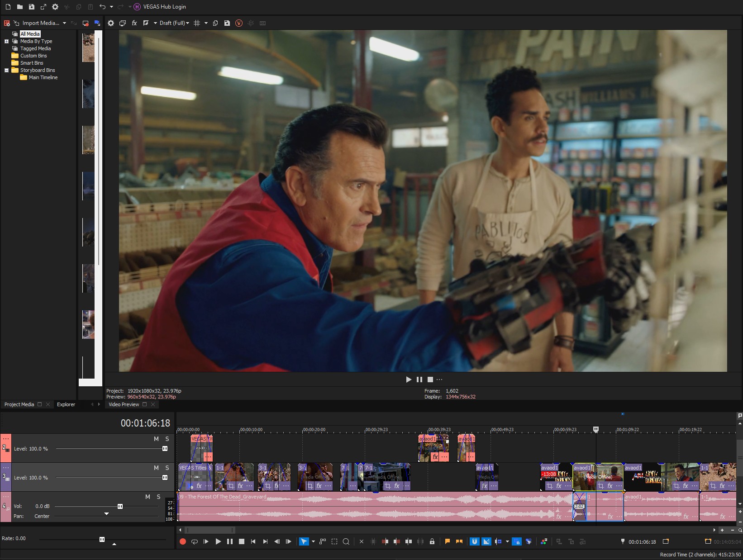743x560 pixels.
Task: Select Custom Bins folder
Action: (33, 56)
